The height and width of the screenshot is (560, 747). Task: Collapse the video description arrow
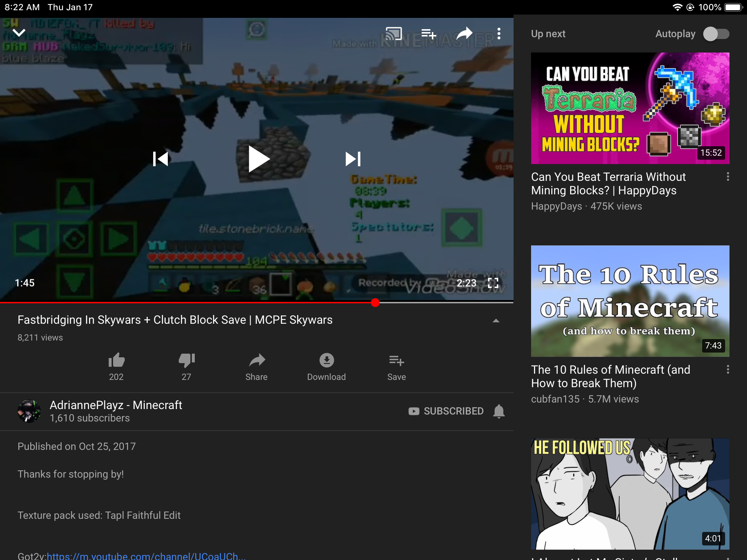(496, 320)
